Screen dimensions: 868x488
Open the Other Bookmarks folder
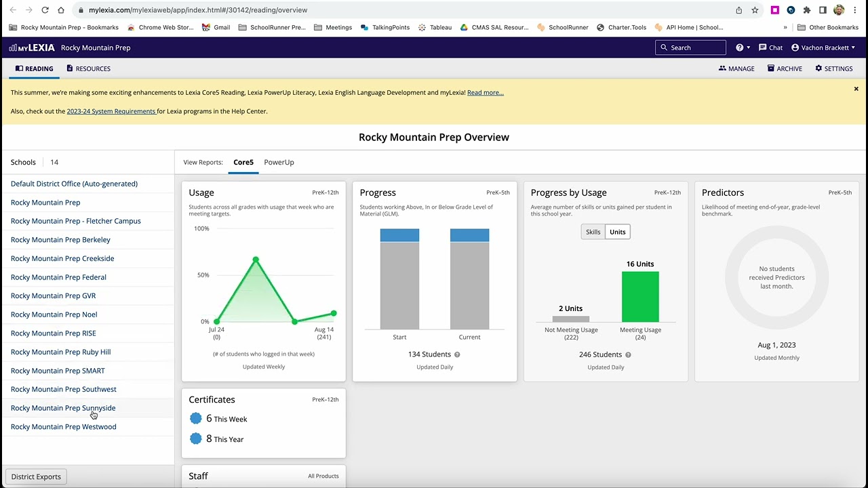pyautogui.click(x=828, y=28)
